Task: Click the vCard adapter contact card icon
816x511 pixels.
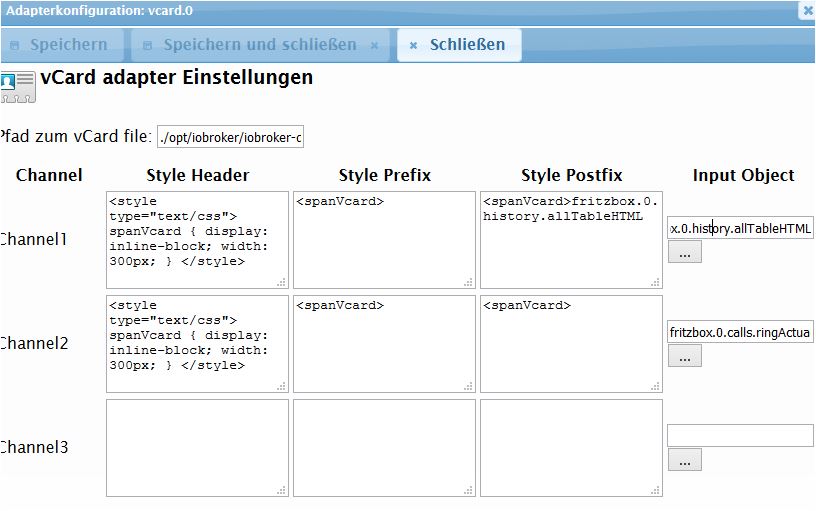Action: 18,85
